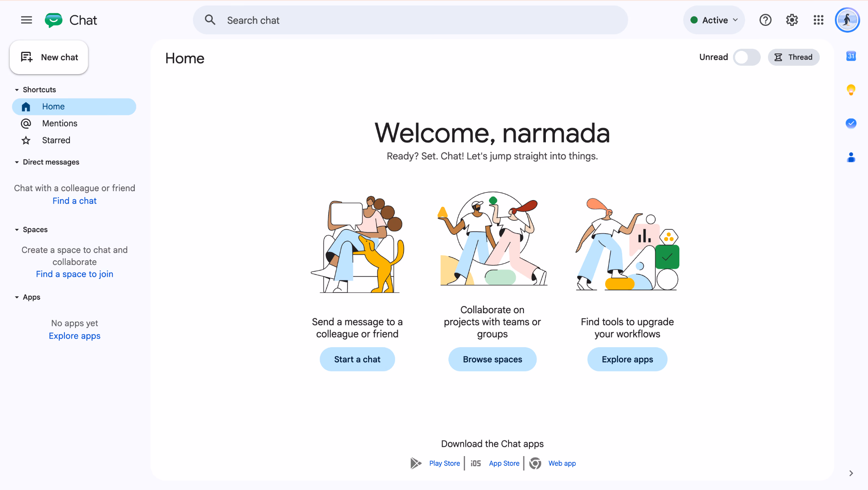Open the sidebar Explore apps link
This screenshot has width=868, height=490.
click(75, 336)
